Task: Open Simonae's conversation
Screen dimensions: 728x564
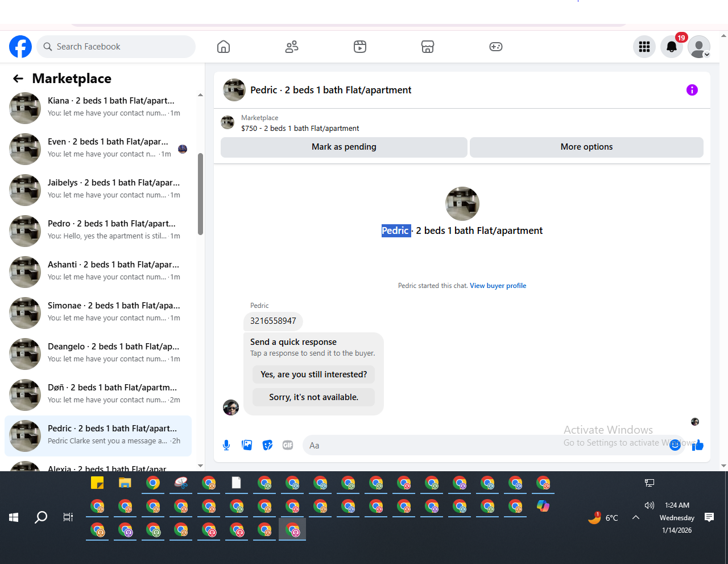Action: pos(98,313)
